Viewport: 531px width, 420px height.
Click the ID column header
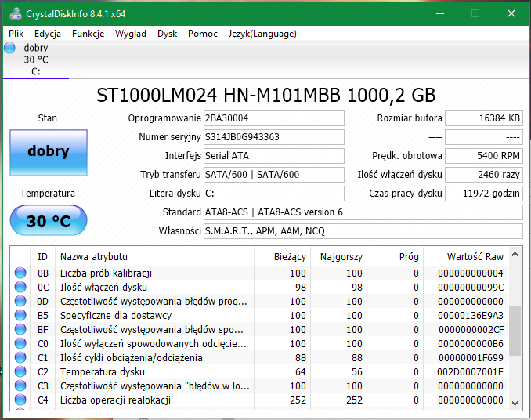pos(42,257)
